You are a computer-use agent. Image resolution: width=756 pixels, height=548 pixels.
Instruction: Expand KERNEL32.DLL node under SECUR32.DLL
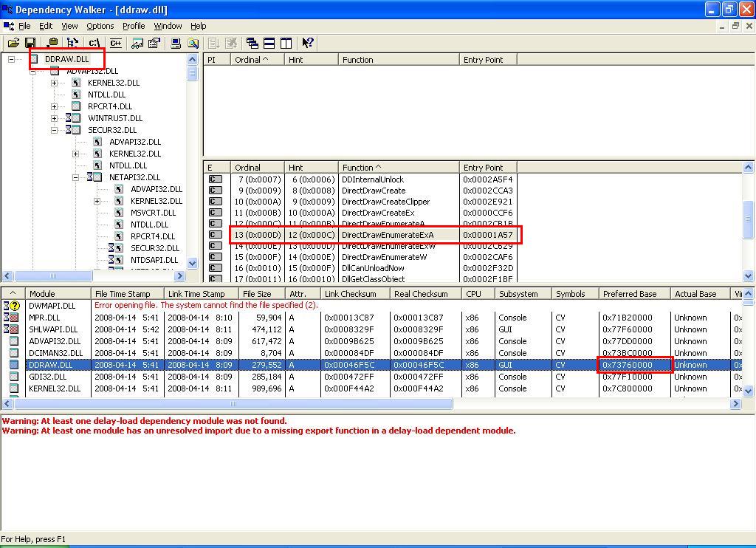pos(76,154)
